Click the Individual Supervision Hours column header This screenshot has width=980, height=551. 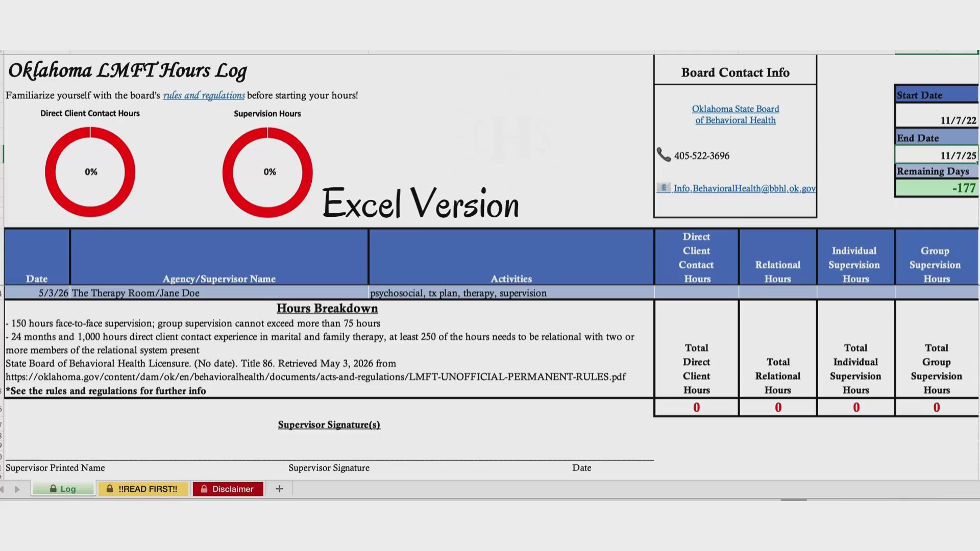point(856,257)
